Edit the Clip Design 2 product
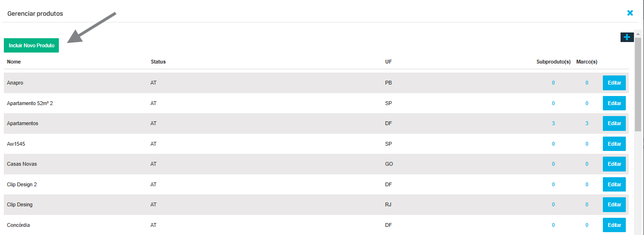644x235 pixels. (614, 184)
